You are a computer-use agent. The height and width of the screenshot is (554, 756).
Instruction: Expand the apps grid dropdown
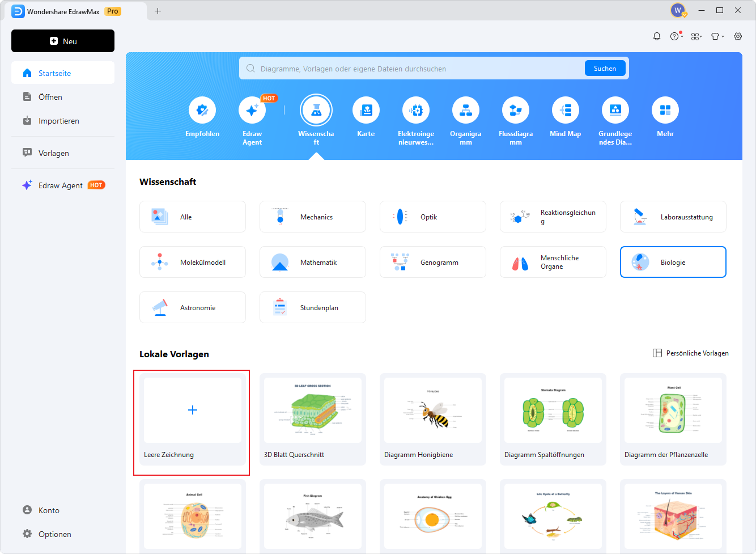[696, 36]
